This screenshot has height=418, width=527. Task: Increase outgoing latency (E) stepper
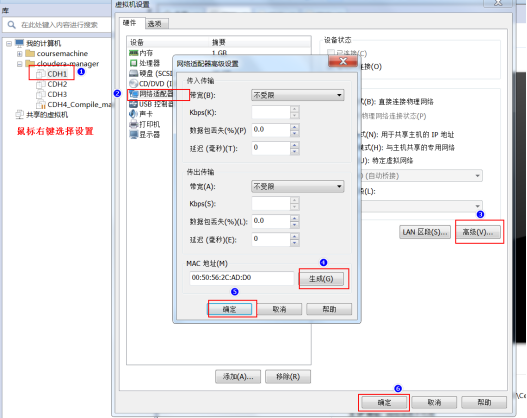click(294, 236)
